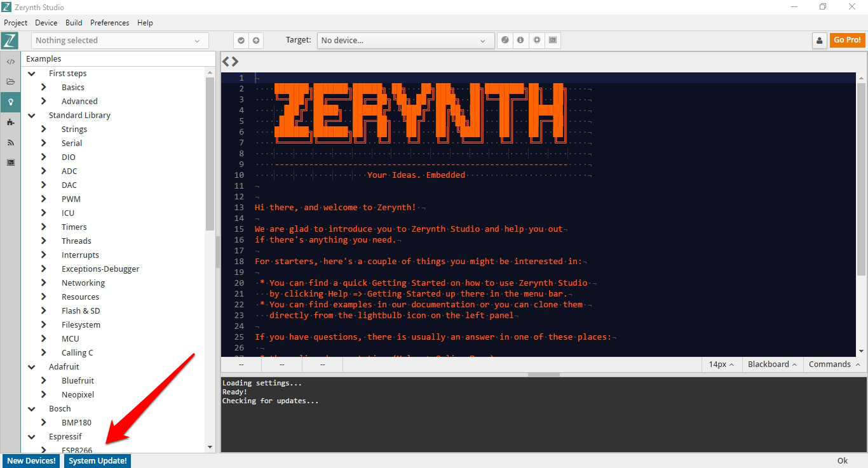Collapse the Bosch tree node
Image resolution: width=868 pixels, height=468 pixels.
(x=32, y=409)
